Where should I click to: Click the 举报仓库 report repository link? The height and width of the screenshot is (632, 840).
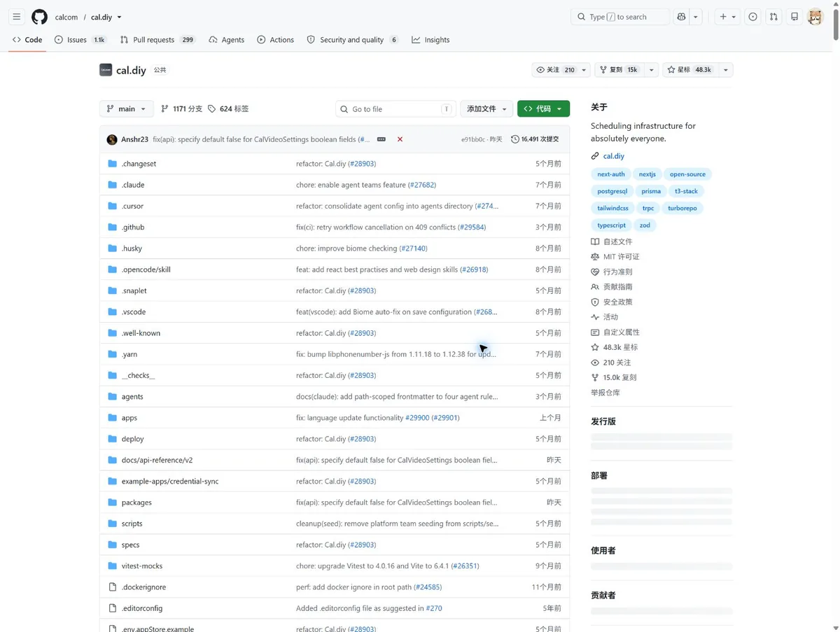point(605,393)
